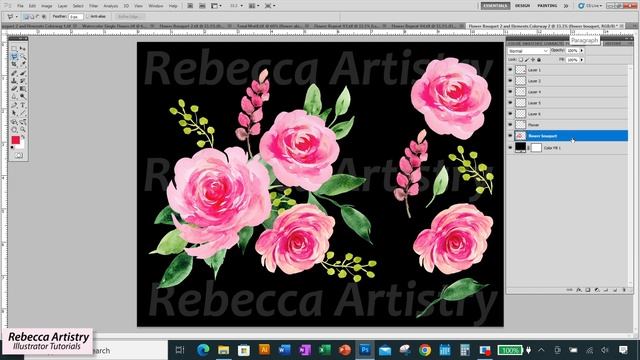Select the Healing Brush tool
This screenshot has height=360, width=640.
point(14,73)
